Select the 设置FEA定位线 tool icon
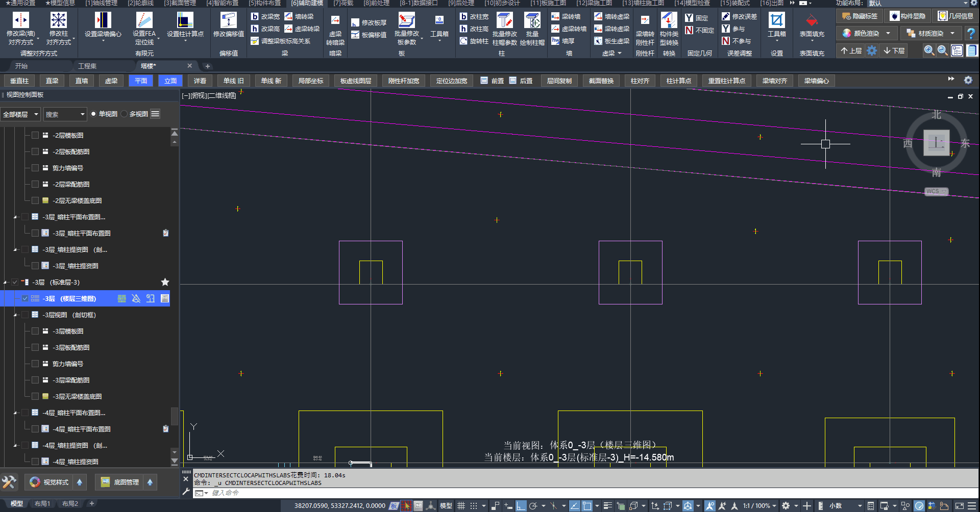Image resolution: width=980 pixels, height=512 pixels. (144, 20)
